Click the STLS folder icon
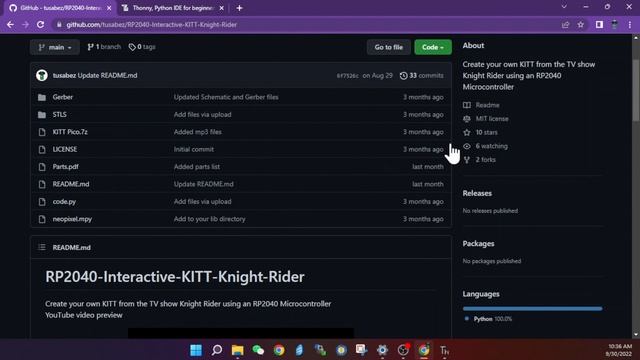 coord(42,115)
